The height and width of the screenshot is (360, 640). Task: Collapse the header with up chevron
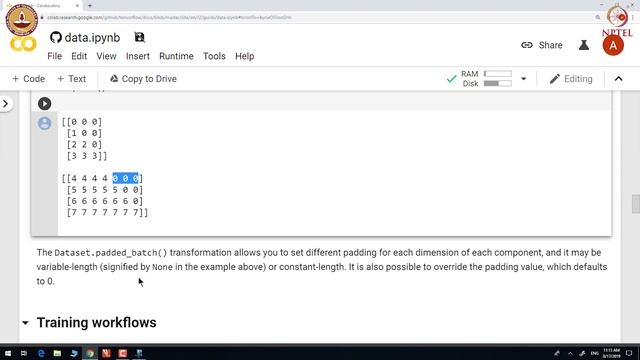[618, 79]
